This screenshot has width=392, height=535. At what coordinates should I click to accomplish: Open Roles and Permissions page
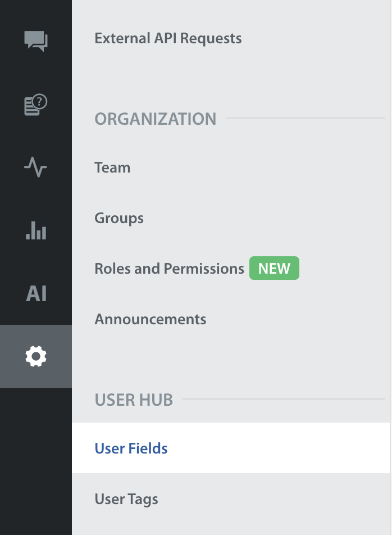169,269
